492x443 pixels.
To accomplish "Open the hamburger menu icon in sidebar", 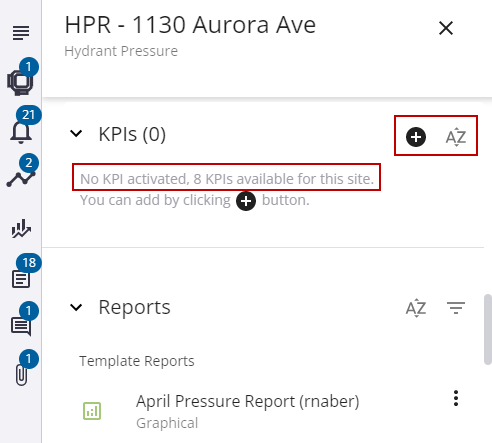I will tap(21, 33).
